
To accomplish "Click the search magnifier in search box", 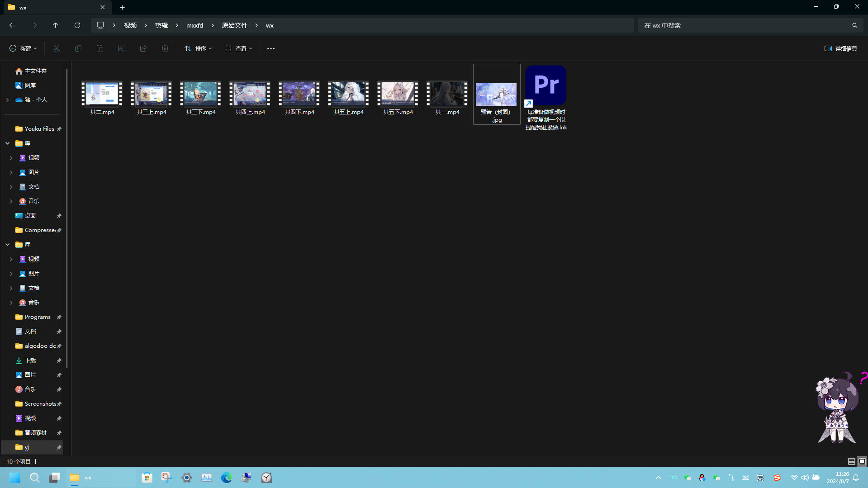I will coord(855,25).
